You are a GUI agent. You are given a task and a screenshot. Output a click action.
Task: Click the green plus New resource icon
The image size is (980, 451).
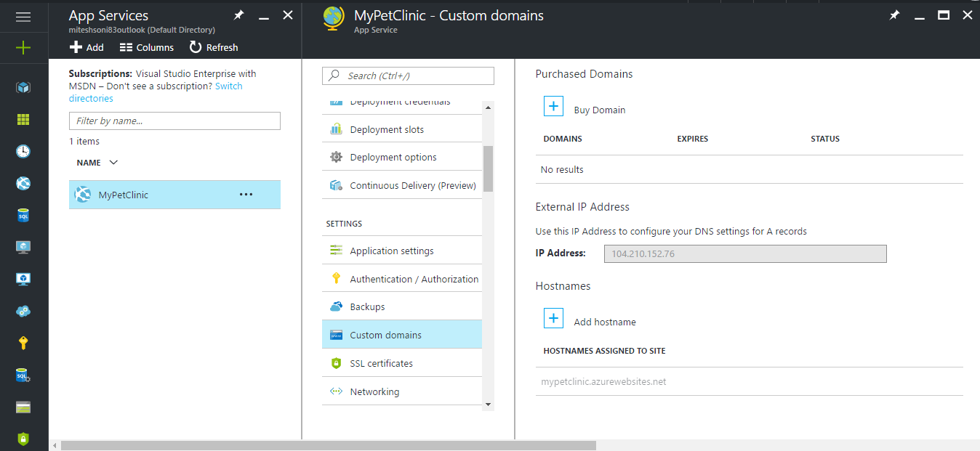(x=23, y=48)
